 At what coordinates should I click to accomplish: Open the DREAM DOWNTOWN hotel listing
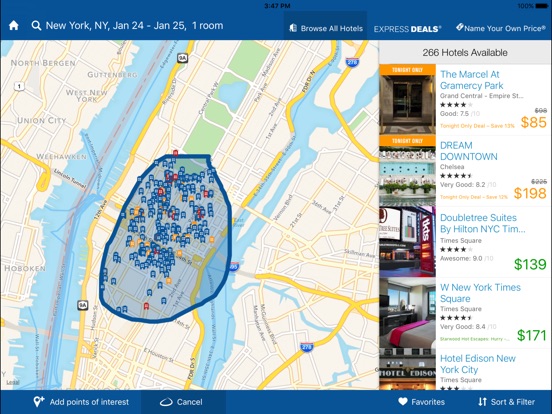point(465,171)
